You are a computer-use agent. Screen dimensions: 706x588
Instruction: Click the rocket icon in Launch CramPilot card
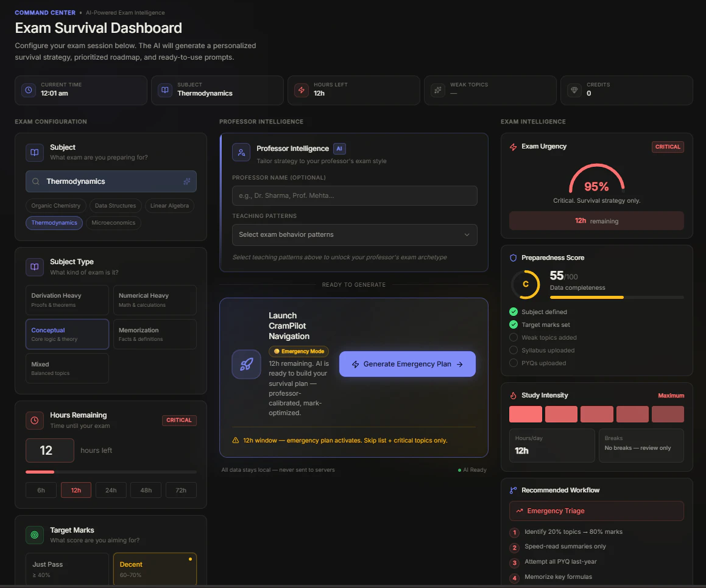246,364
